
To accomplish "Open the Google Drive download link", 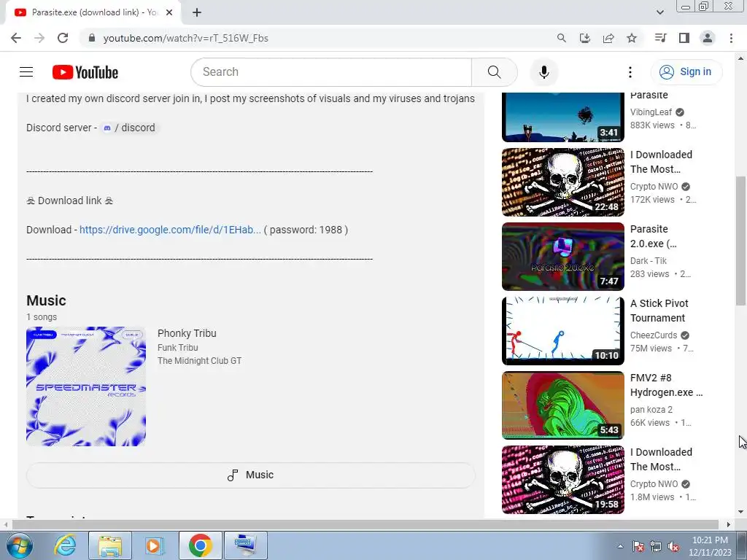I will [170, 230].
